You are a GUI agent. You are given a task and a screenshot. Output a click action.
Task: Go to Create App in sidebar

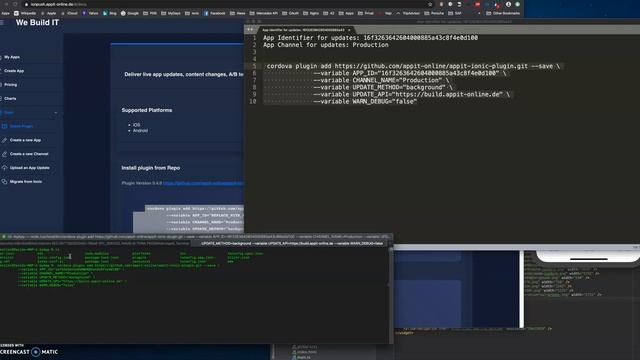pos(14,71)
